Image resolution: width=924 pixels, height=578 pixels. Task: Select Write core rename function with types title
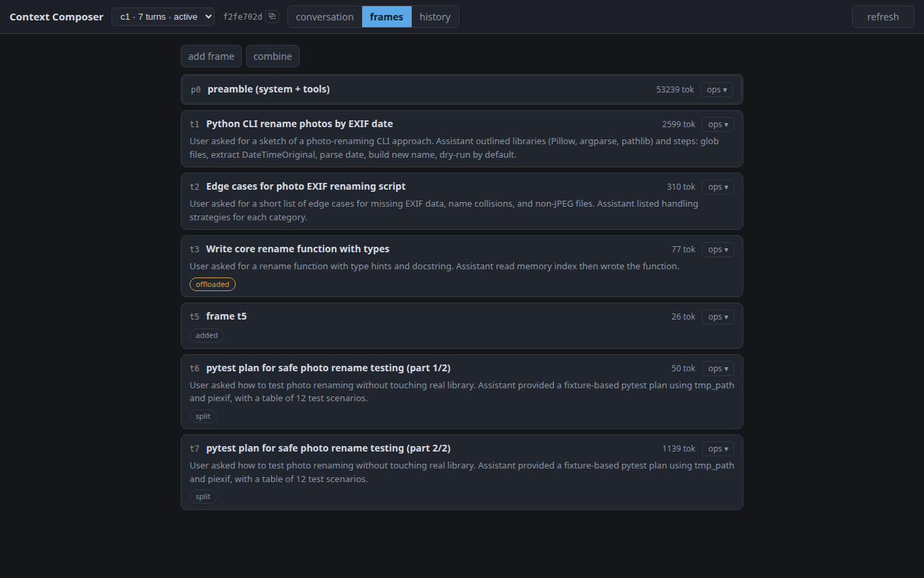pyautogui.click(x=298, y=249)
